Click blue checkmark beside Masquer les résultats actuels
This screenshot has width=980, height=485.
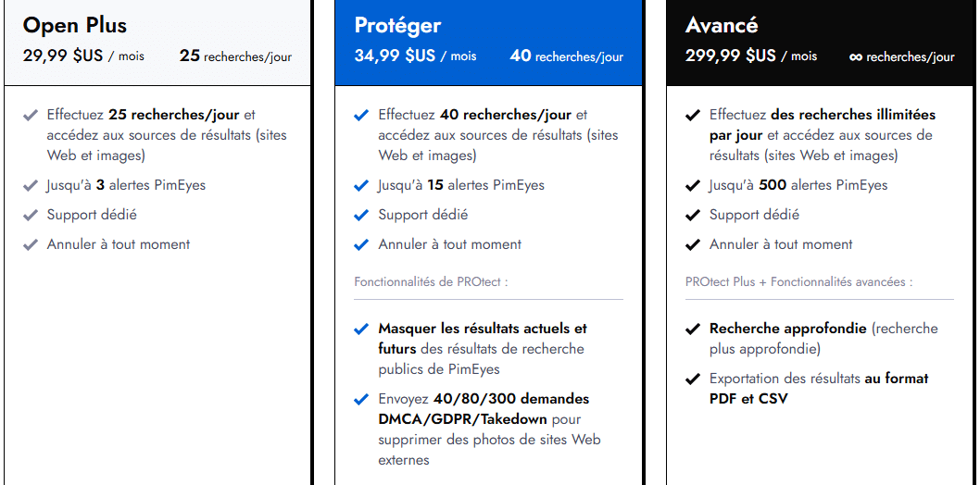(x=361, y=330)
